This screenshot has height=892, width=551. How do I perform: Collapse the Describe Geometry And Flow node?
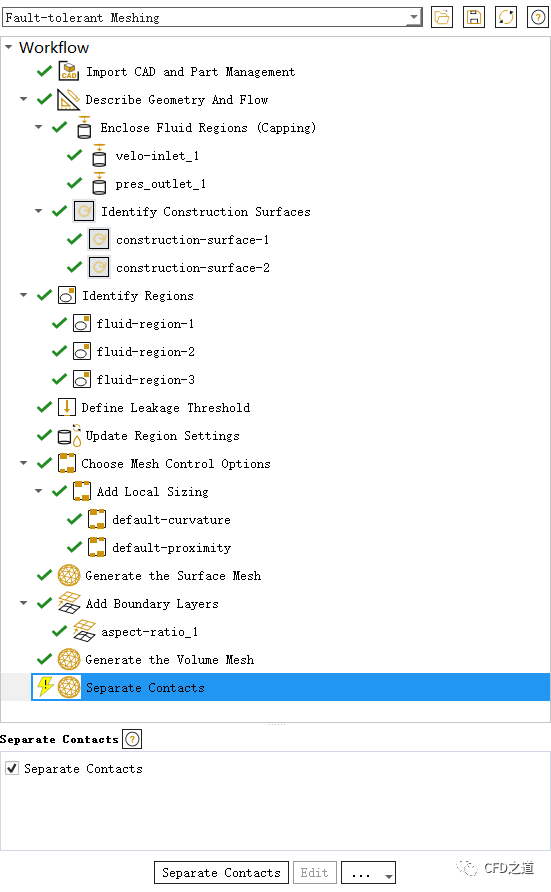(x=23, y=99)
